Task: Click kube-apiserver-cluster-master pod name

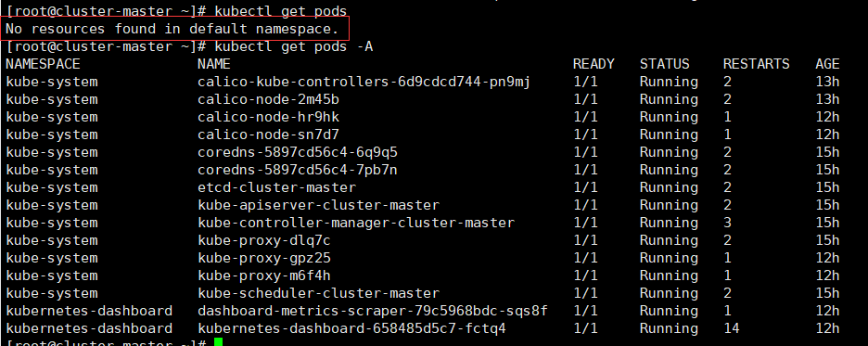Action: coord(318,205)
